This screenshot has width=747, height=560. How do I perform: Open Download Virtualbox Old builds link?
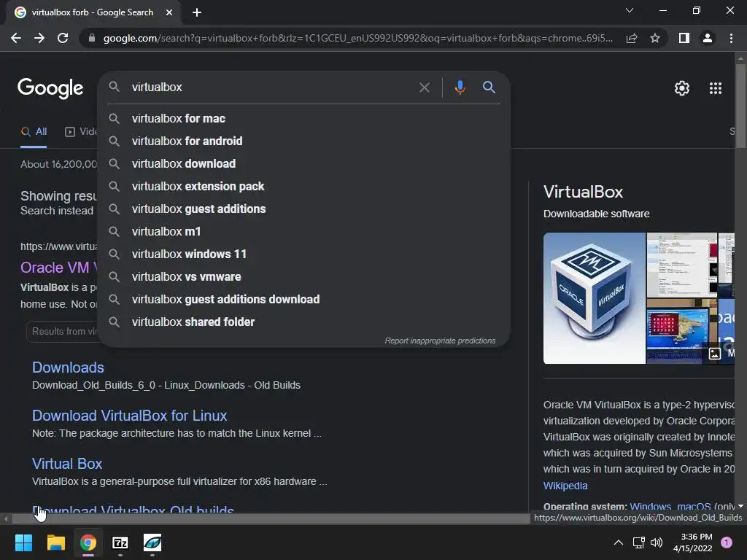[133, 510]
